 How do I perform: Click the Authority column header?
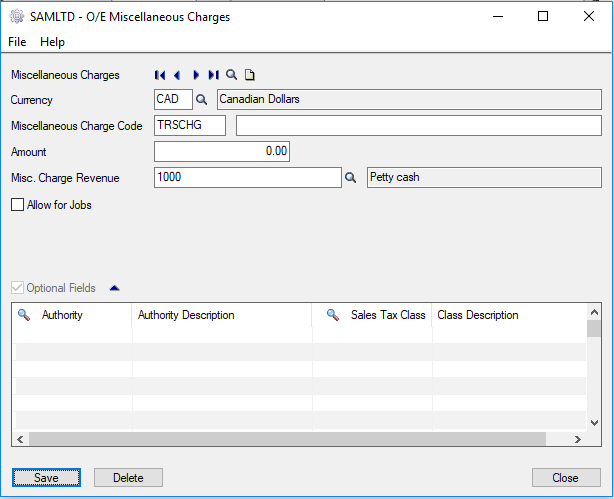[72, 315]
